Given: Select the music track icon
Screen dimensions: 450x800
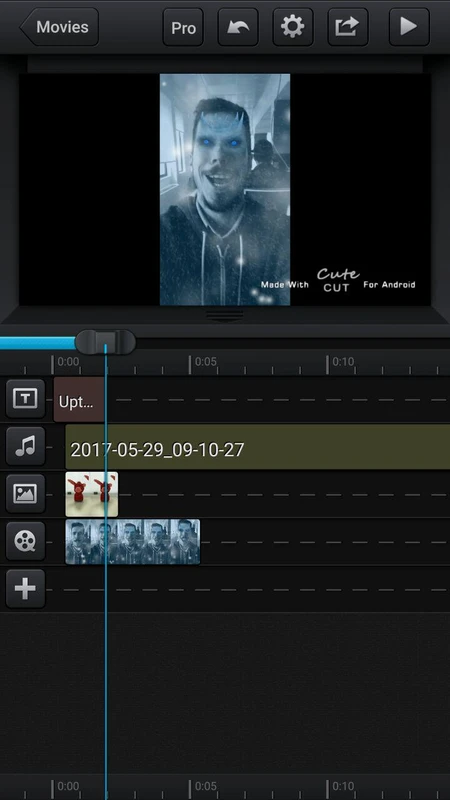Looking at the screenshot, I should (26, 446).
